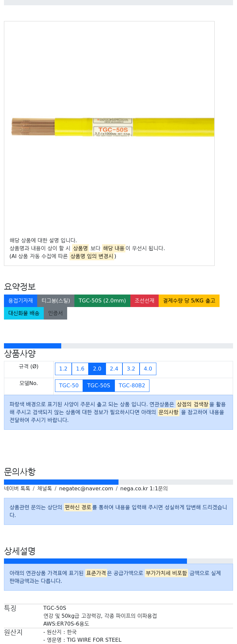This screenshot has width=237, height=644.
Task: Click the green TGC-50S (2.0mm) tag
Action: 102,300
